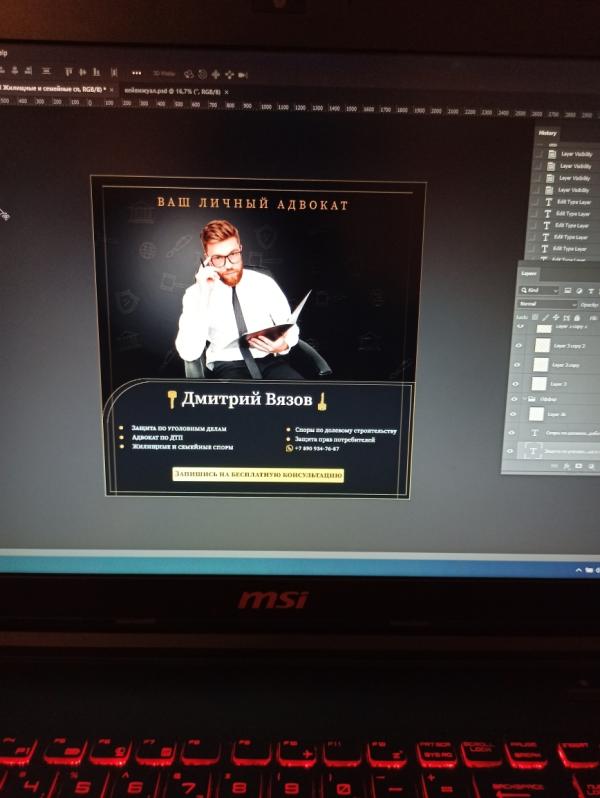Click Distribute vertically icon in options bar
Viewport: 600px width, 798px height.
click(x=46, y=71)
